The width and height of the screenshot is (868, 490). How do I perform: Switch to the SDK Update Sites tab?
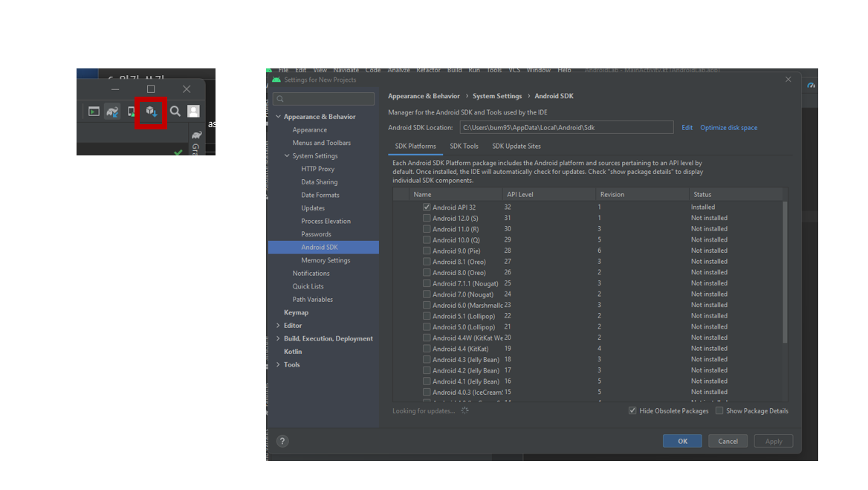(516, 146)
